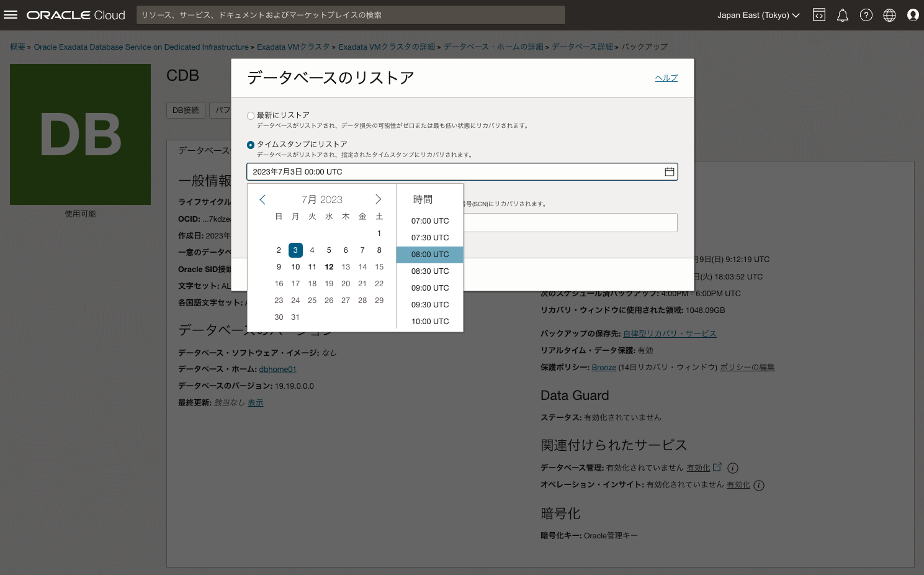The width and height of the screenshot is (924, 575).
Task: Open the dbhome01 database home link
Action: pyautogui.click(x=277, y=369)
